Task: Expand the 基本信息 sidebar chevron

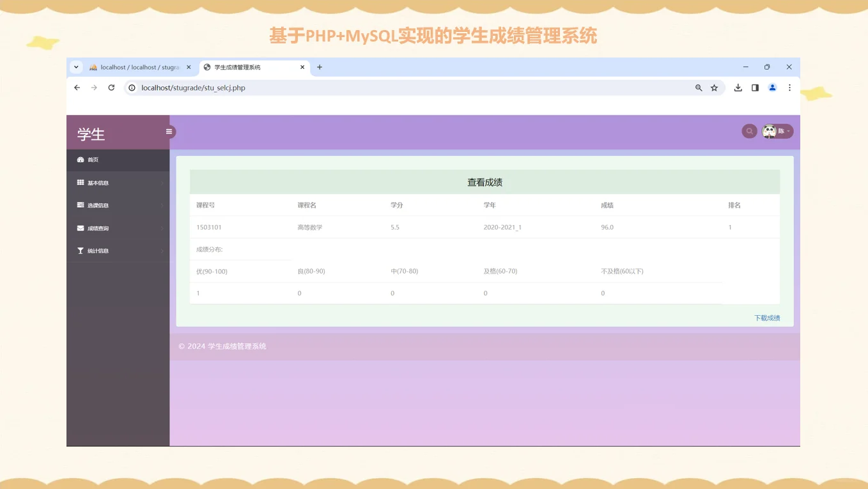Action: coord(162,182)
